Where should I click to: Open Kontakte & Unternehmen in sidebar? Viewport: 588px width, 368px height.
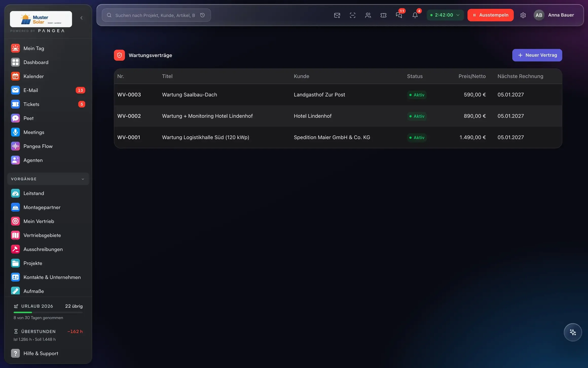click(x=48, y=277)
